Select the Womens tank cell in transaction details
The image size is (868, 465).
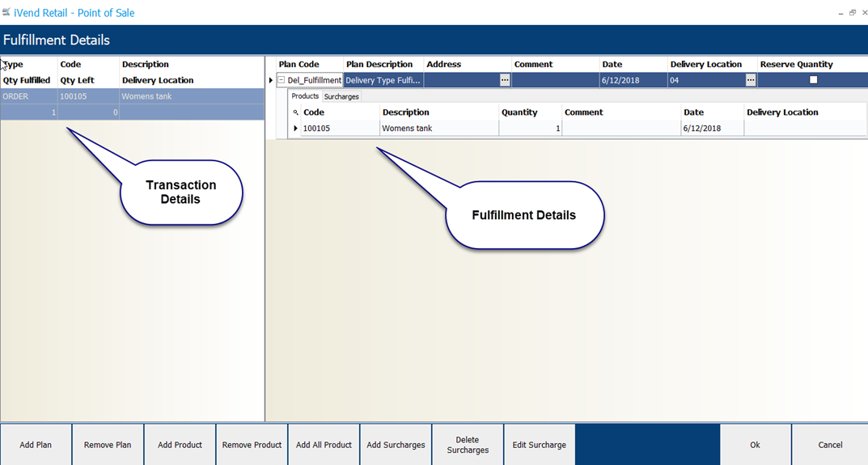click(x=192, y=96)
